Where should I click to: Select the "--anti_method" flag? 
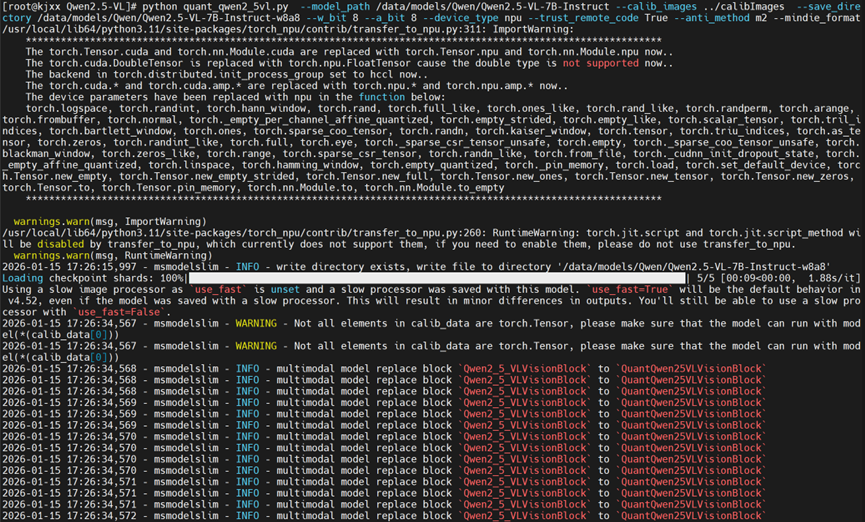(x=712, y=18)
